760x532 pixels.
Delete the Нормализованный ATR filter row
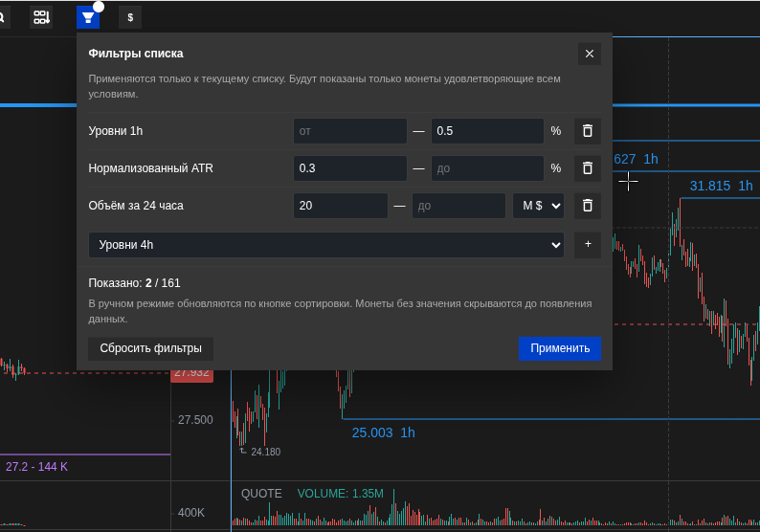pyautogui.click(x=588, y=168)
